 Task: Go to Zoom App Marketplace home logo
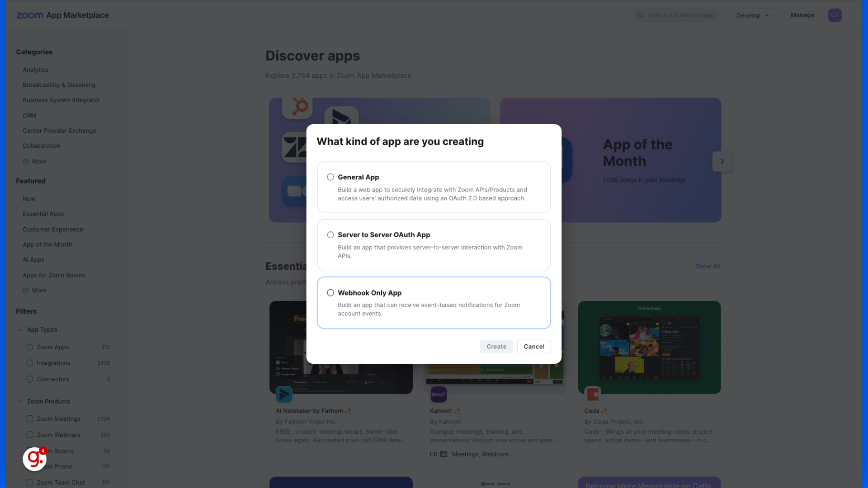pyautogui.click(x=63, y=15)
